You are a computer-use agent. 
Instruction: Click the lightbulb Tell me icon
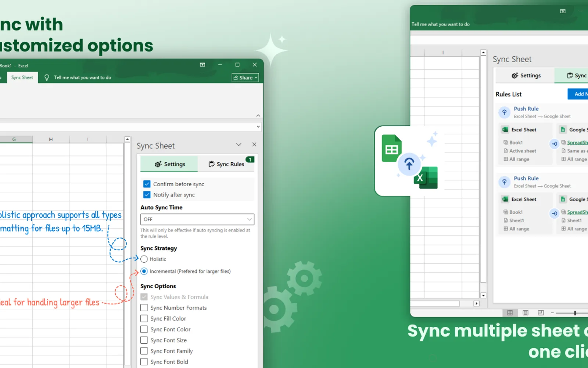point(47,77)
